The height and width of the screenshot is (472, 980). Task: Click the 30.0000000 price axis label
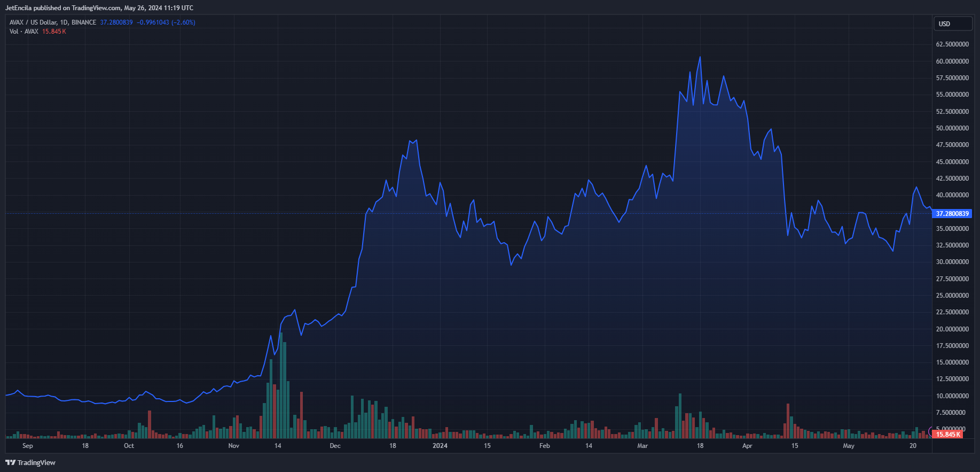click(x=952, y=262)
